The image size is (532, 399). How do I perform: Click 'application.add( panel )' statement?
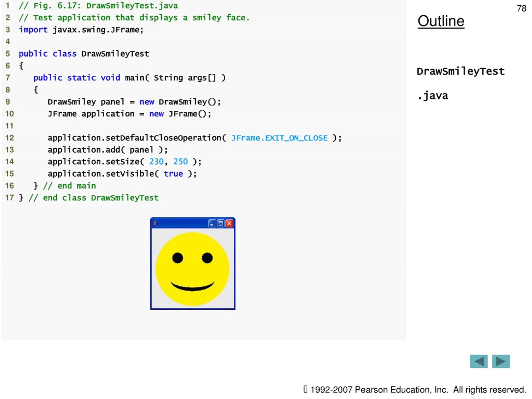108,150
